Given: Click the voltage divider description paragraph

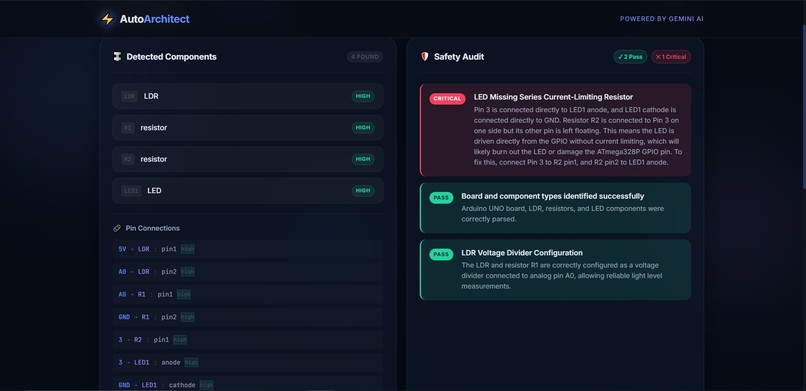Looking at the screenshot, I should tap(562, 276).
